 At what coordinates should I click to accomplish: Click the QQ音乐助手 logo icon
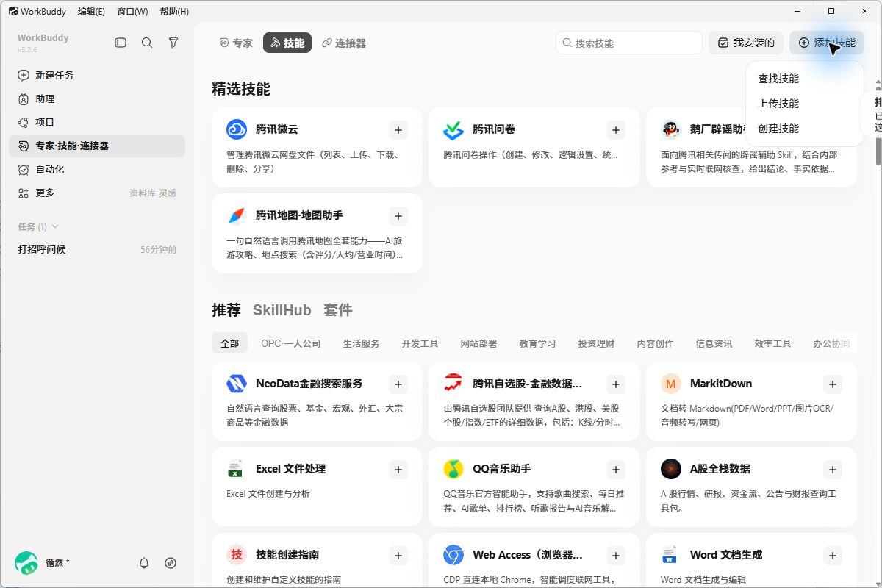(x=453, y=469)
